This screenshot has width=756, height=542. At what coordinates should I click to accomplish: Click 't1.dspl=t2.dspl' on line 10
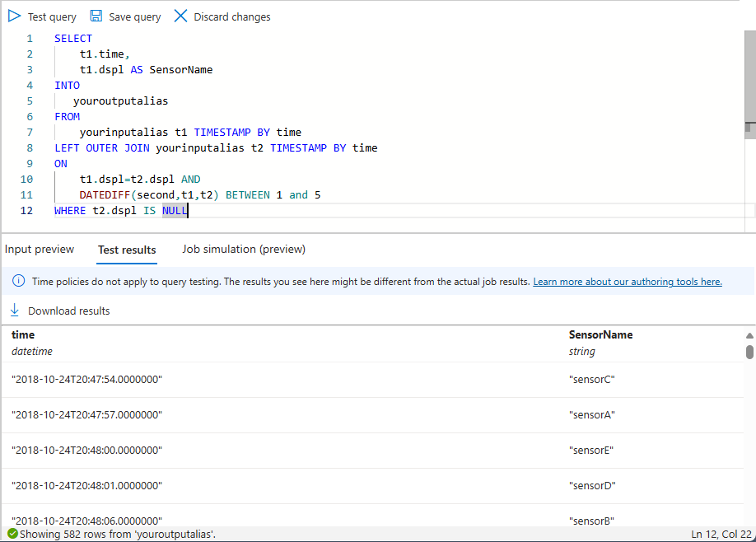click(127, 180)
